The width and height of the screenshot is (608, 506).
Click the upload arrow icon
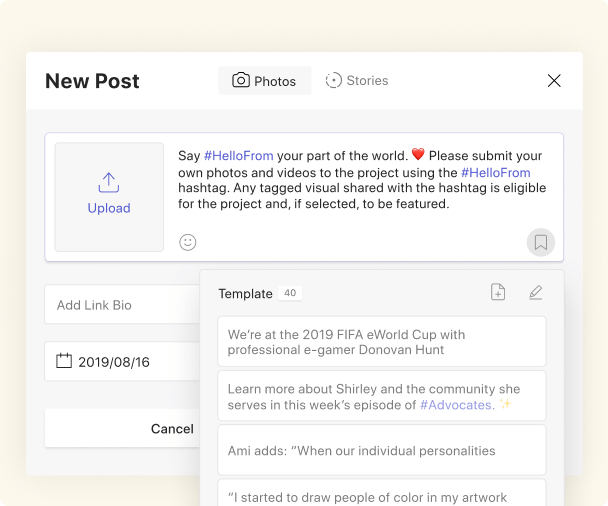pyautogui.click(x=109, y=183)
